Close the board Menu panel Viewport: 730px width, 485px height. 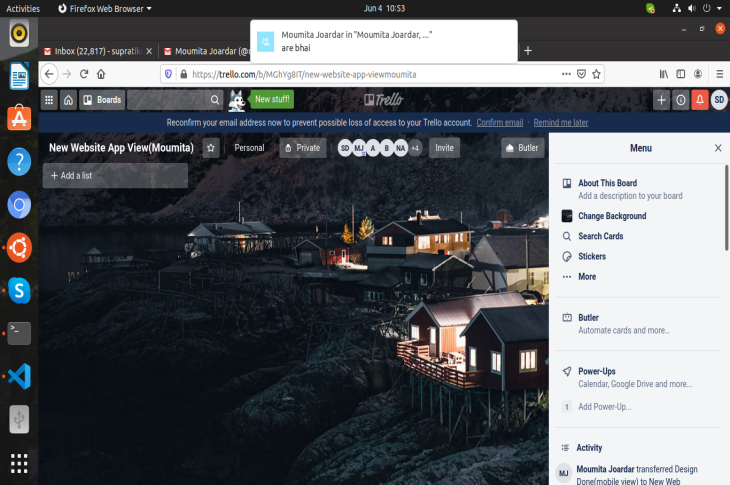[717, 148]
